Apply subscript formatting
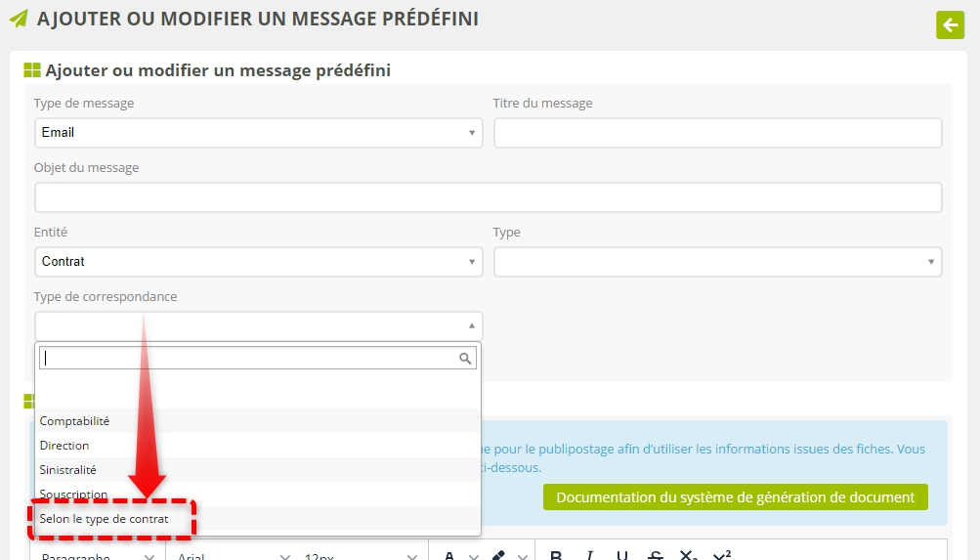 click(x=689, y=556)
